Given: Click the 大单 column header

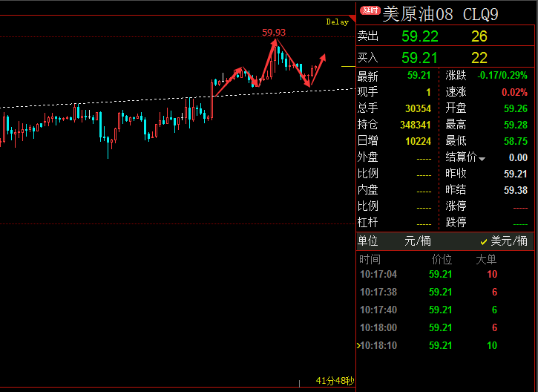Looking at the screenshot, I should point(486,259).
